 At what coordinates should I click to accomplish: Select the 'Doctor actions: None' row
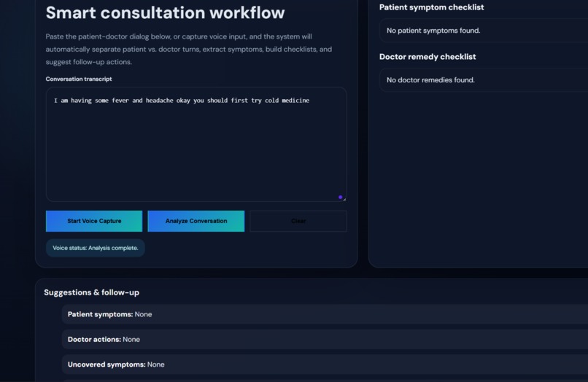(325, 339)
